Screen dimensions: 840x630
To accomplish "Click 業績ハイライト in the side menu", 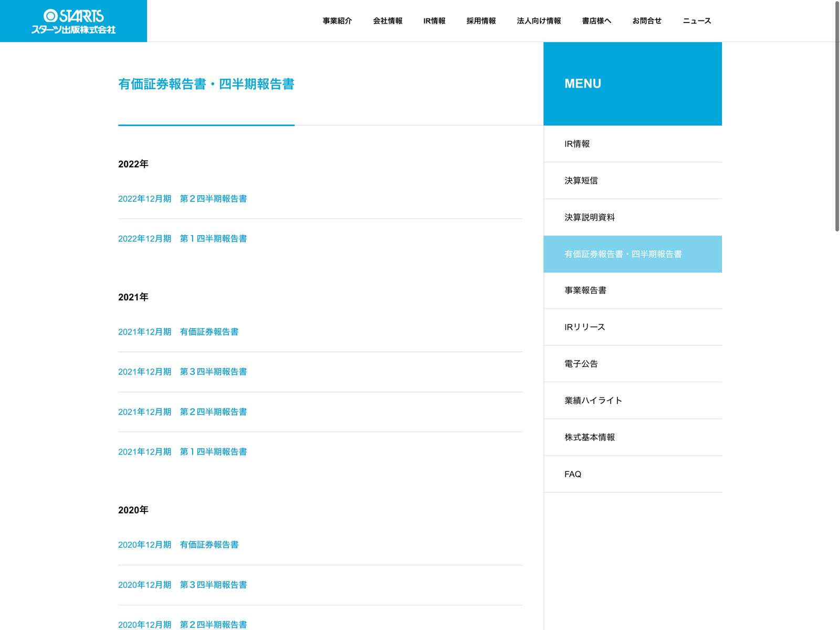I will pyautogui.click(x=593, y=401).
